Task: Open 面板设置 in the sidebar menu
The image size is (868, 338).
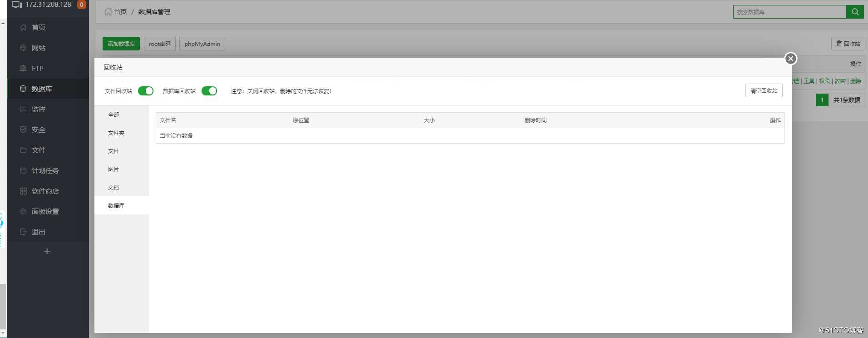Action: pos(48,211)
